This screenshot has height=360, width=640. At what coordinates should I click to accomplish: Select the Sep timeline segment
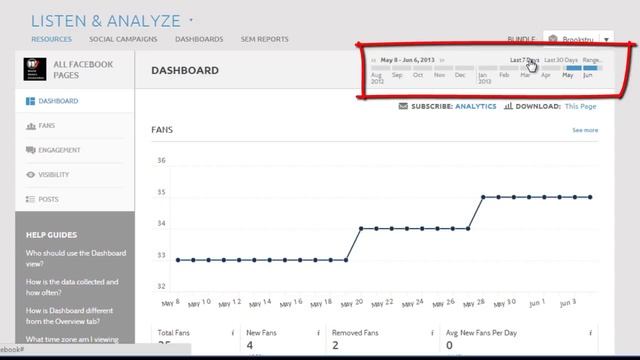coord(401,68)
